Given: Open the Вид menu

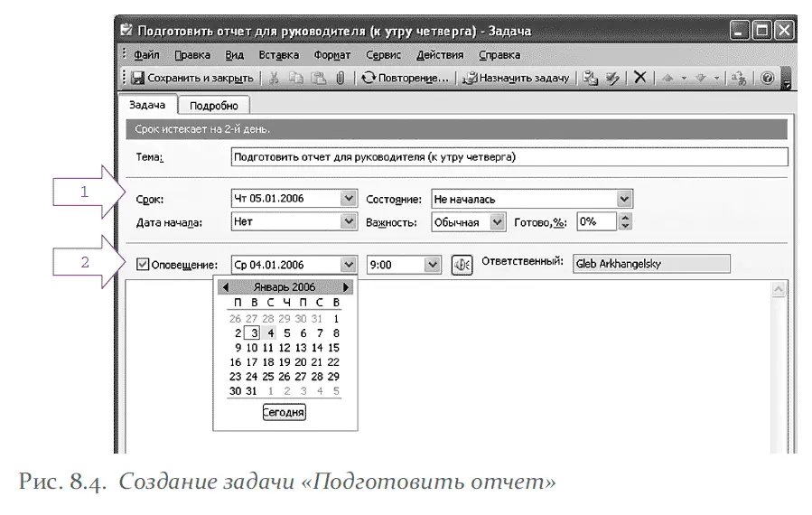Looking at the screenshot, I should 234,54.
